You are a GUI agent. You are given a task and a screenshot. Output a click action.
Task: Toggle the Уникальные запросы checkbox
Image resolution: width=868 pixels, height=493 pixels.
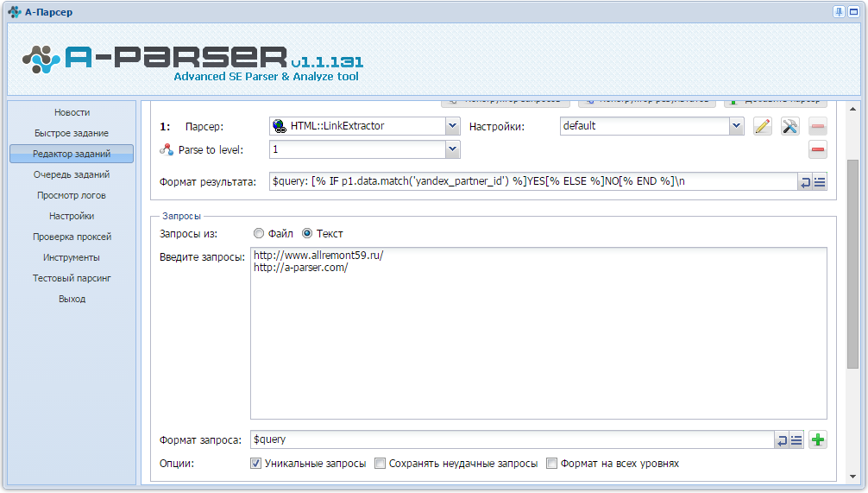(x=255, y=464)
